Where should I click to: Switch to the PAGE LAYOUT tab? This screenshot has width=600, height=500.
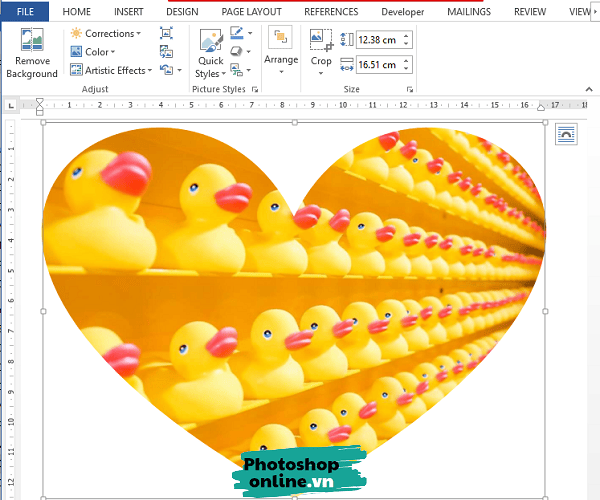point(251,12)
